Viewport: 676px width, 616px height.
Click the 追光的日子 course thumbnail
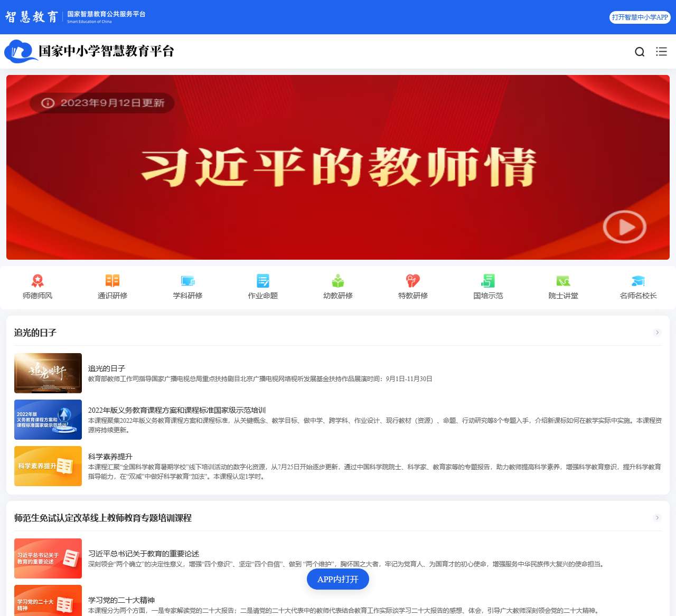[x=48, y=373]
